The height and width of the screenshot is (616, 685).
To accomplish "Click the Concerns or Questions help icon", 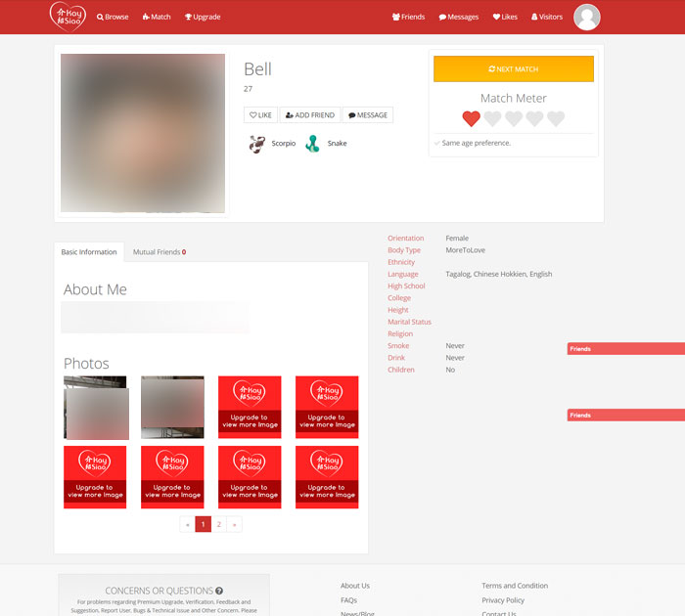I will pyautogui.click(x=219, y=591).
